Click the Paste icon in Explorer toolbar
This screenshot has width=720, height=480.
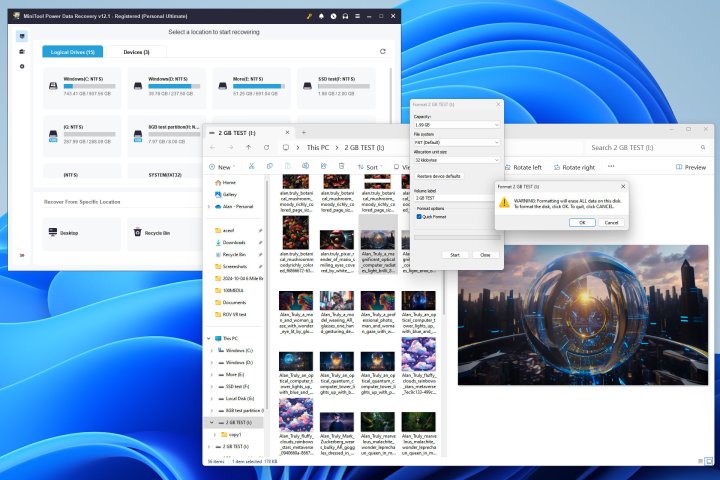coord(287,166)
